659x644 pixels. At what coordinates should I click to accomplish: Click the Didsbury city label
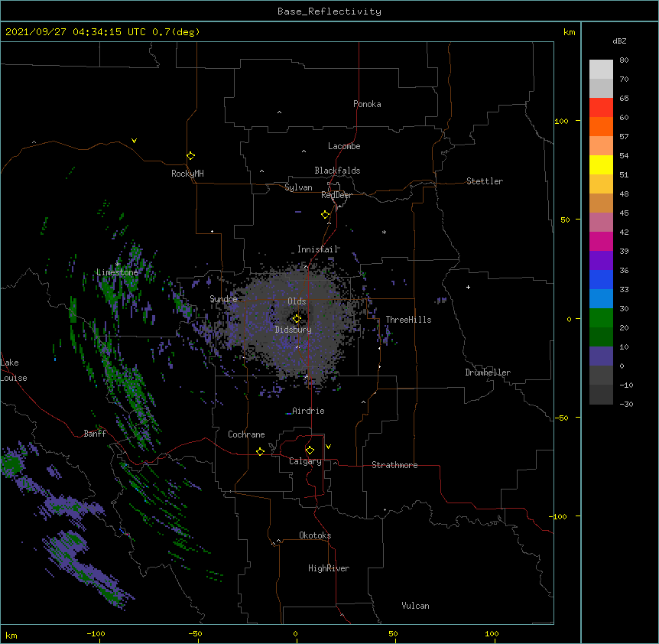[294, 330]
